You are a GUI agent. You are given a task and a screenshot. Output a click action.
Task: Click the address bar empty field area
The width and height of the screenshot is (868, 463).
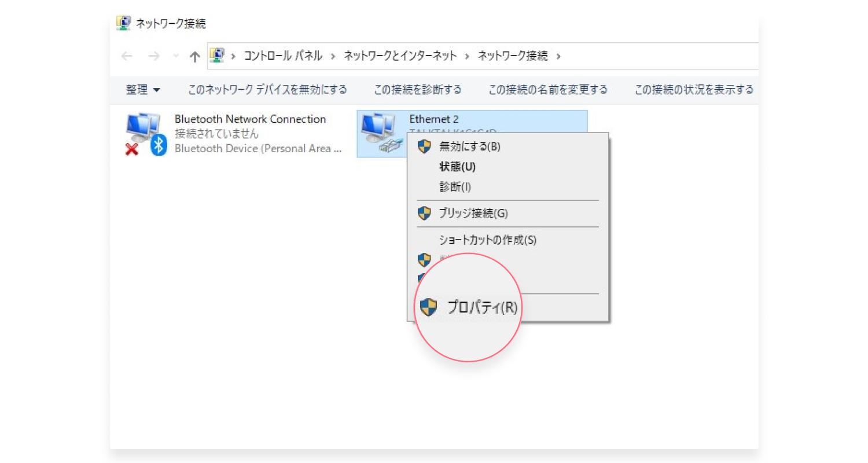point(660,56)
